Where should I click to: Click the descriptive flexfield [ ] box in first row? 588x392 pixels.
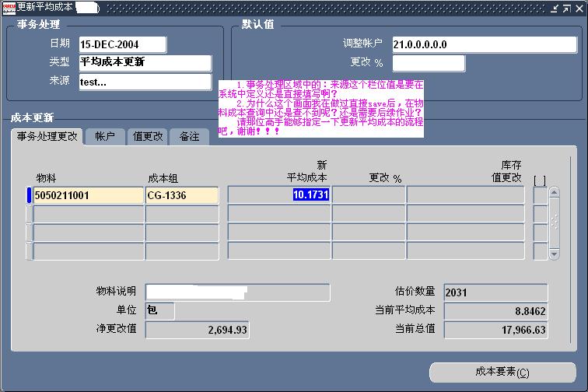coord(540,195)
